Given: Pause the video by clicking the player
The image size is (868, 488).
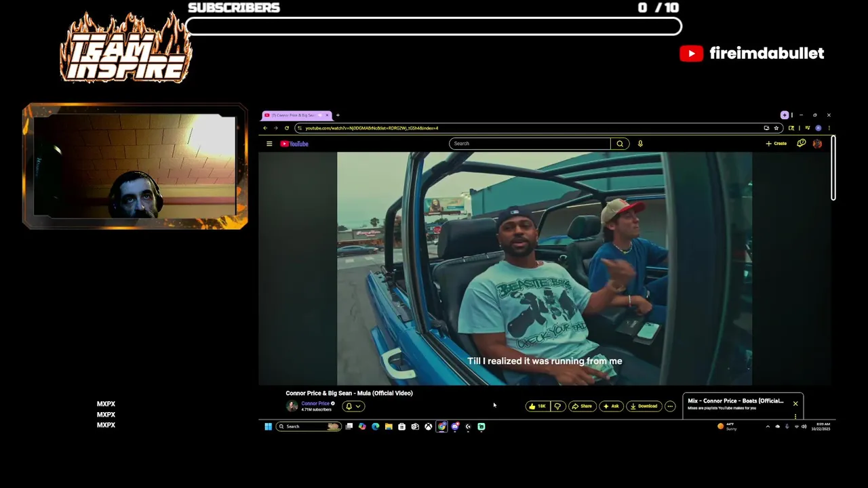Looking at the screenshot, I should 545,268.
